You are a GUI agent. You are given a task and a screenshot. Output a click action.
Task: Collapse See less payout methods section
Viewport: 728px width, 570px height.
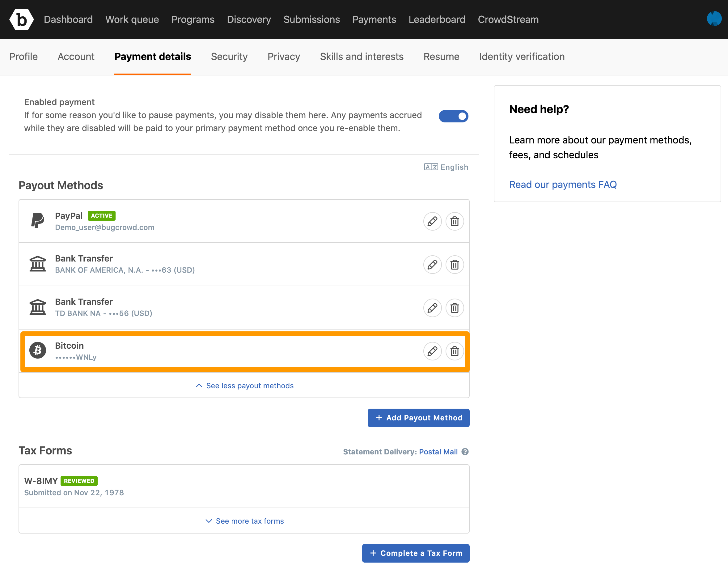pos(244,385)
